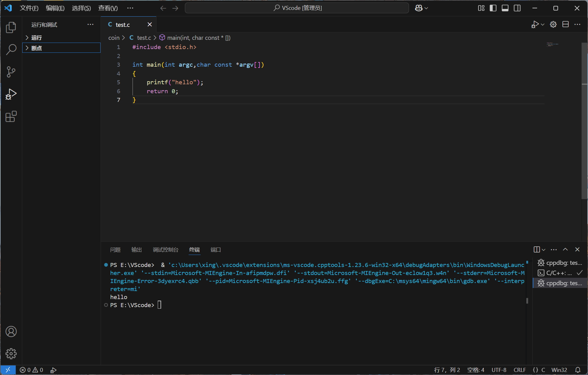This screenshot has width=588, height=375.
Task: Click the remote connection icon in status bar
Action: pyautogui.click(x=8, y=370)
